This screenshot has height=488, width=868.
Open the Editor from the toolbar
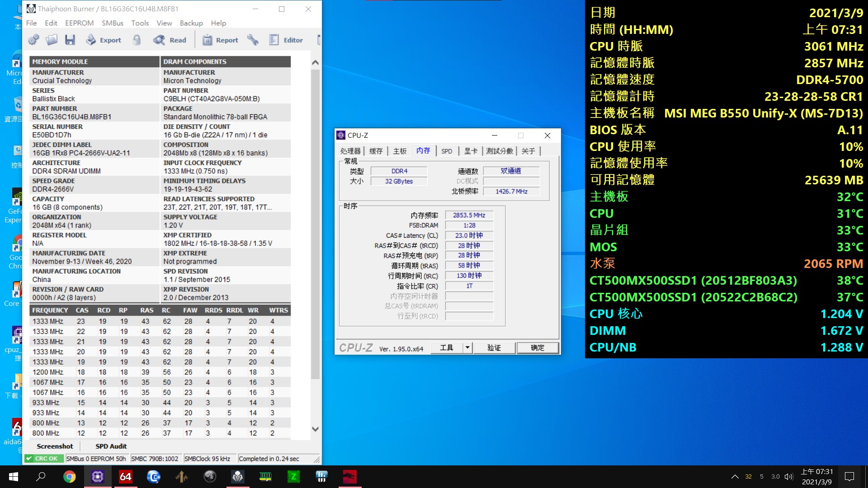[286, 40]
